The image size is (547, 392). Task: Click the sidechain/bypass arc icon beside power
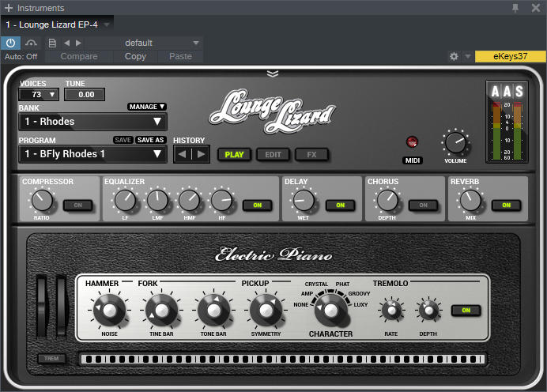pos(31,43)
